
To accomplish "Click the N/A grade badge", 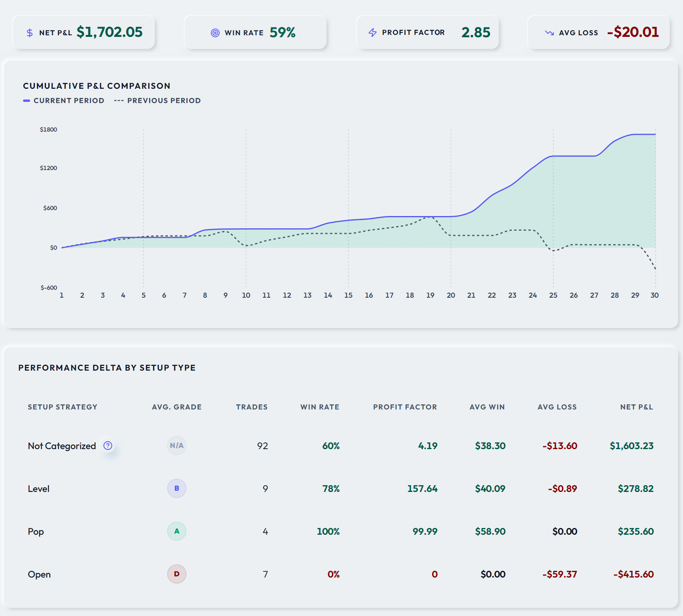I will [x=177, y=446].
